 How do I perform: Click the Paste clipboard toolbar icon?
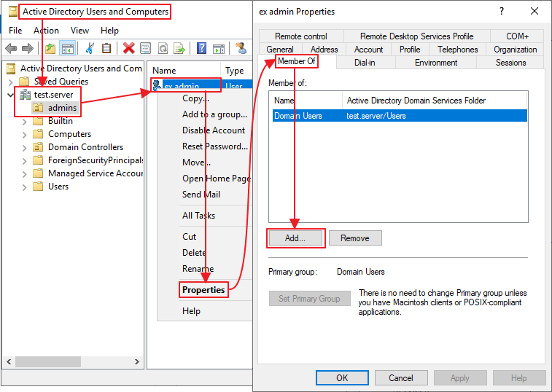[106, 48]
